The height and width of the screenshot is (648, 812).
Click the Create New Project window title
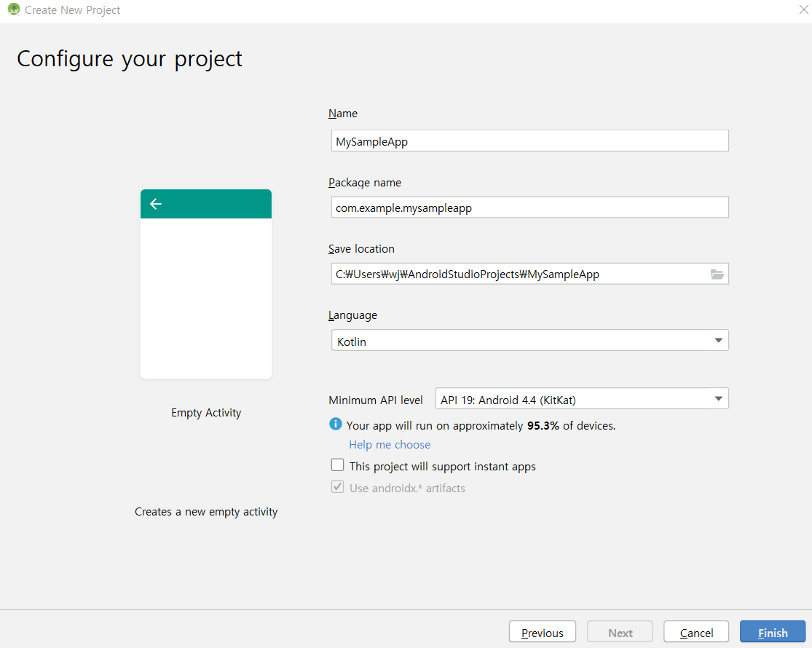point(73,10)
